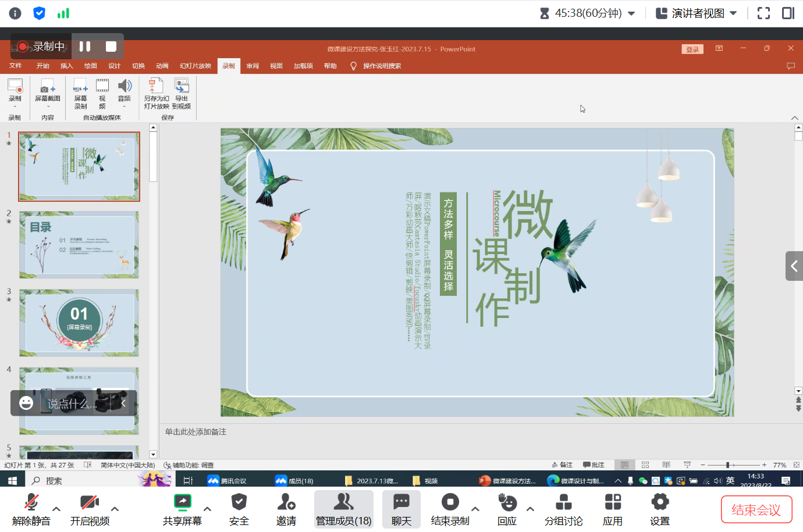Open the 音频 audio option
803x532 pixels.
tap(125, 93)
